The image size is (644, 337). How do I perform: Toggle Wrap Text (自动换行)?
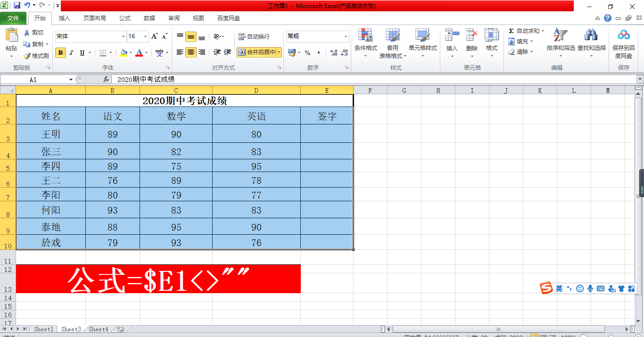pos(254,36)
